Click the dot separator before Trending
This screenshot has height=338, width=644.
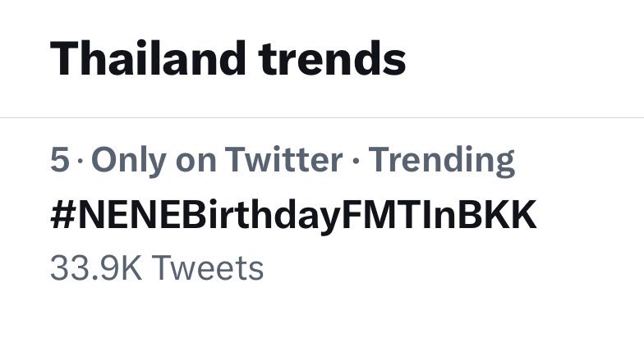tap(356, 161)
